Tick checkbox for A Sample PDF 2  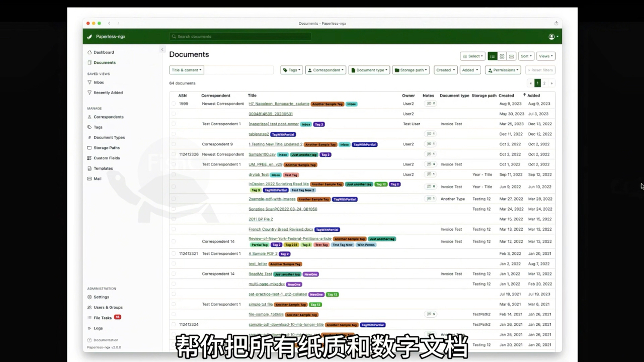(x=174, y=254)
